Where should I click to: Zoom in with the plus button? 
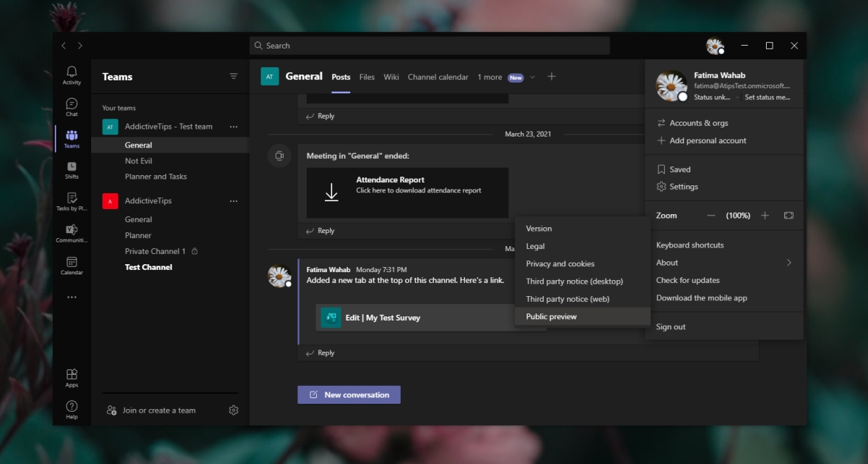[x=765, y=216]
